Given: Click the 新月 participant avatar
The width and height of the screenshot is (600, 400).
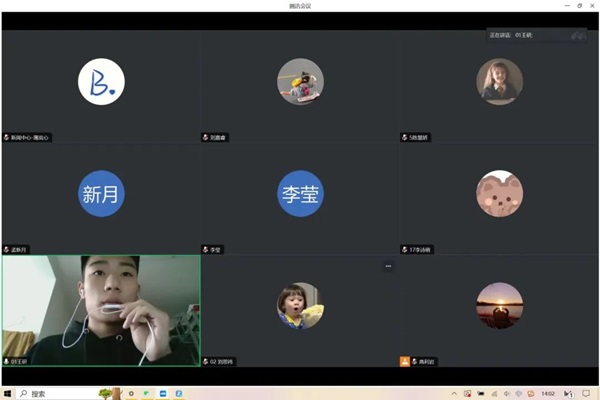Looking at the screenshot, I should pyautogui.click(x=101, y=194).
